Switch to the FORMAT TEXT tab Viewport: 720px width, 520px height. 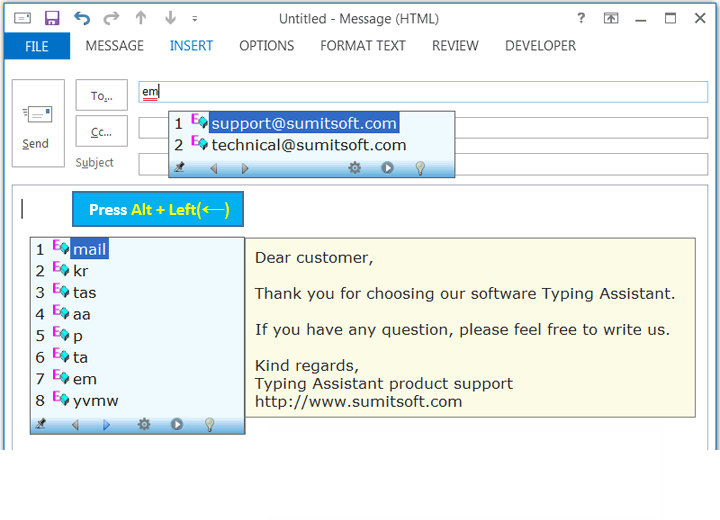[363, 46]
